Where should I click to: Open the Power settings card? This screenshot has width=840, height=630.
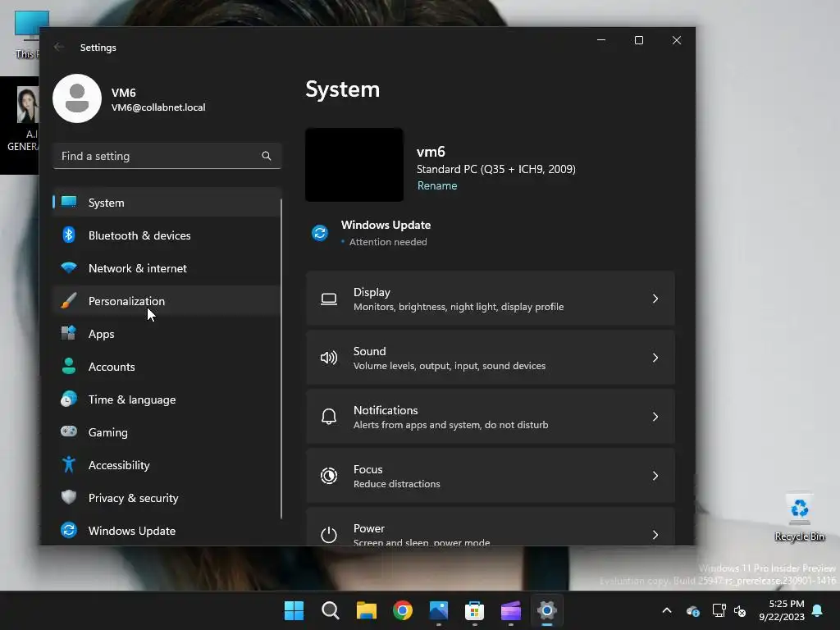coord(491,527)
